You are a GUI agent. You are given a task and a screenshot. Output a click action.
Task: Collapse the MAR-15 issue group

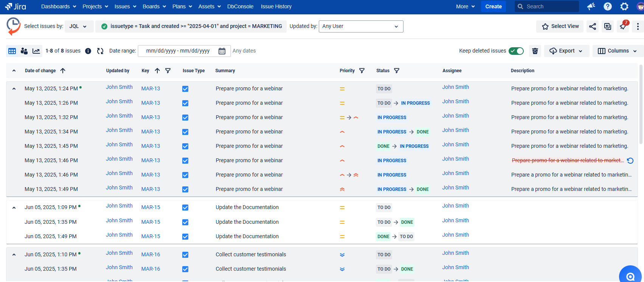14,208
